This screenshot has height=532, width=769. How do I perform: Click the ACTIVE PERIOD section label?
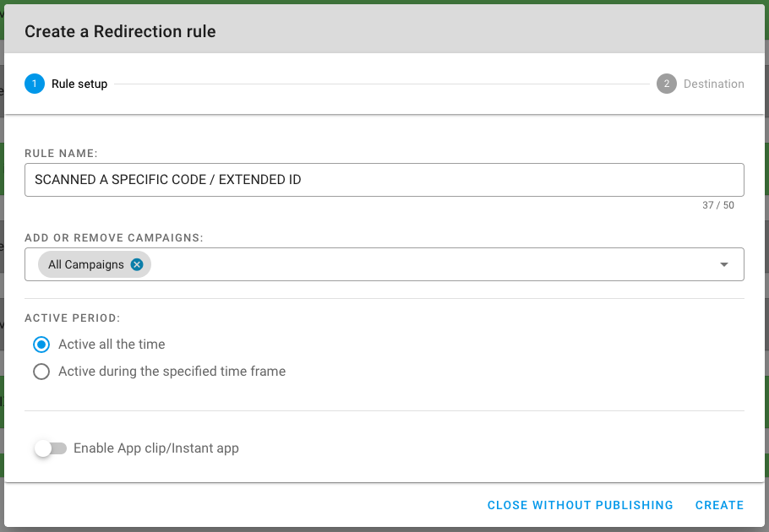[72, 318]
